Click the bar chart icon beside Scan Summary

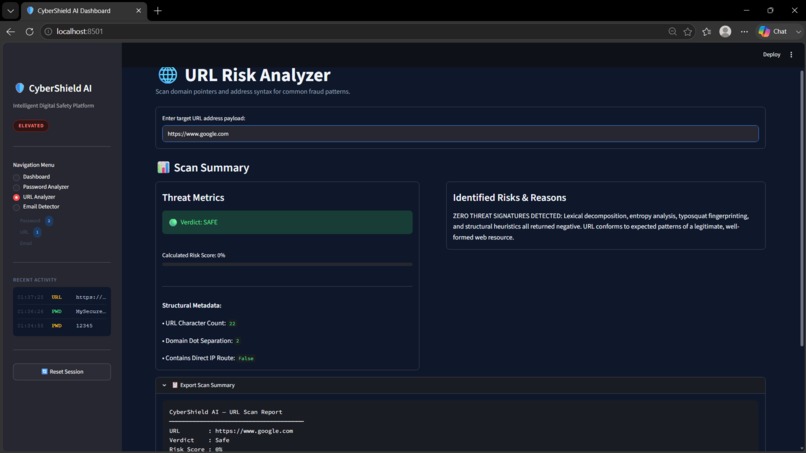pyautogui.click(x=163, y=167)
